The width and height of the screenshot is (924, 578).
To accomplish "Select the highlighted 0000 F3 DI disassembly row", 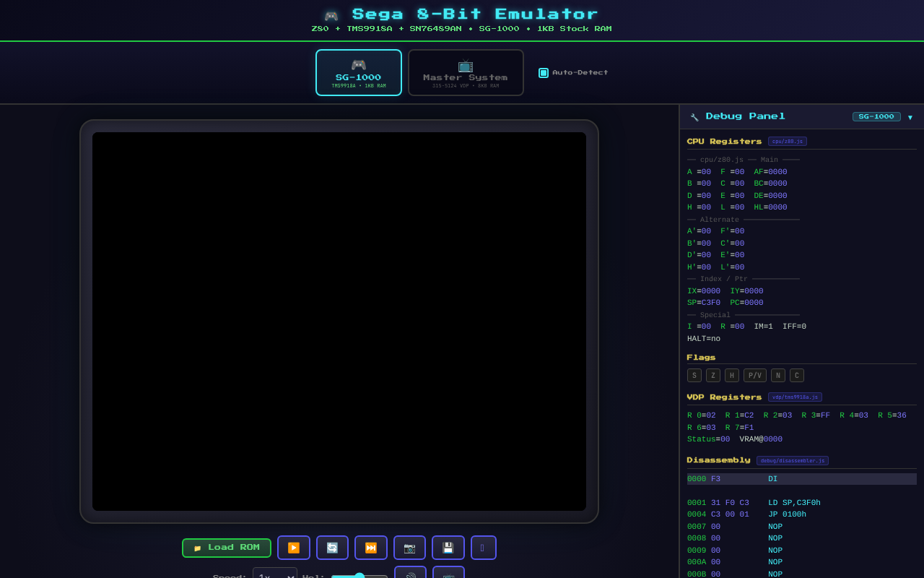I will click(802, 479).
